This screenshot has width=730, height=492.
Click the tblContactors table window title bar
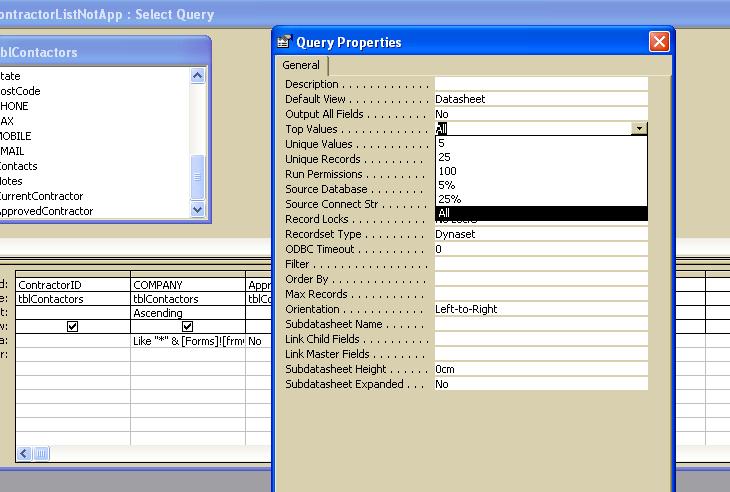105,51
